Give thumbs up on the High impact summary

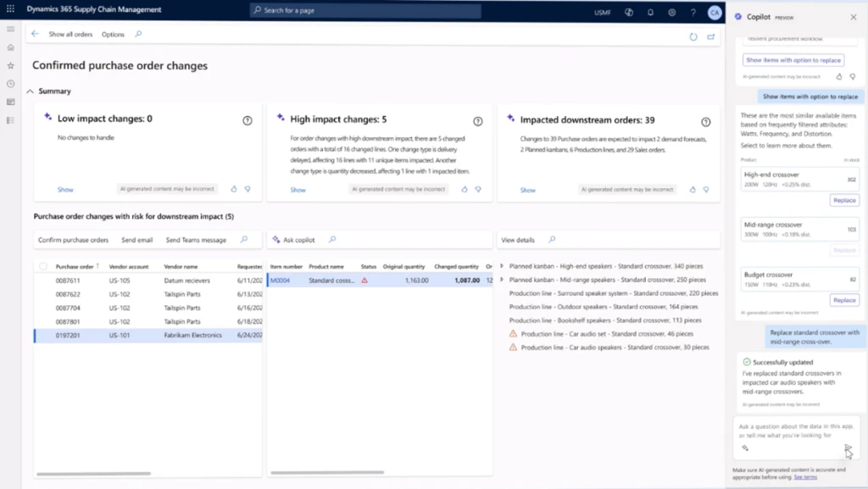click(x=465, y=190)
